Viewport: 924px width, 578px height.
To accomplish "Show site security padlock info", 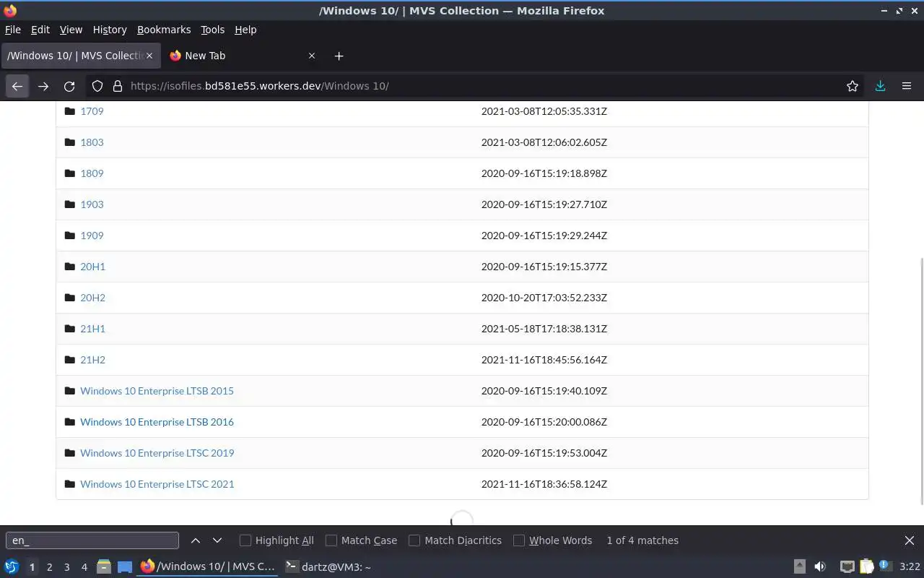I will click(x=118, y=86).
